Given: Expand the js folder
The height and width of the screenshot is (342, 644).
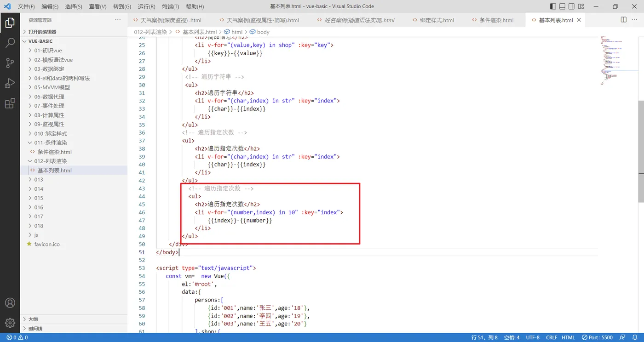Looking at the screenshot, I should point(74,235).
